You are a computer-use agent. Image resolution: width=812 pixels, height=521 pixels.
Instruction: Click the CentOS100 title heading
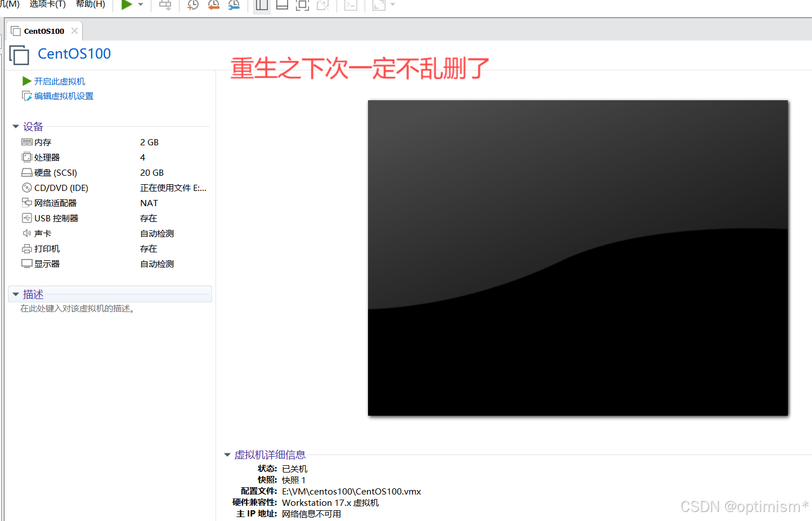[x=74, y=54]
